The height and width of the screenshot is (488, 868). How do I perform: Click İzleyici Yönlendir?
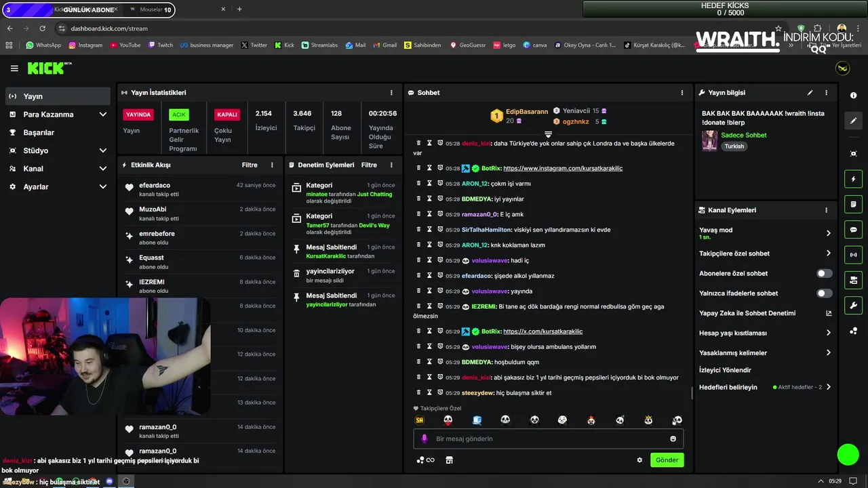pyautogui.click(x=725, y=370)
